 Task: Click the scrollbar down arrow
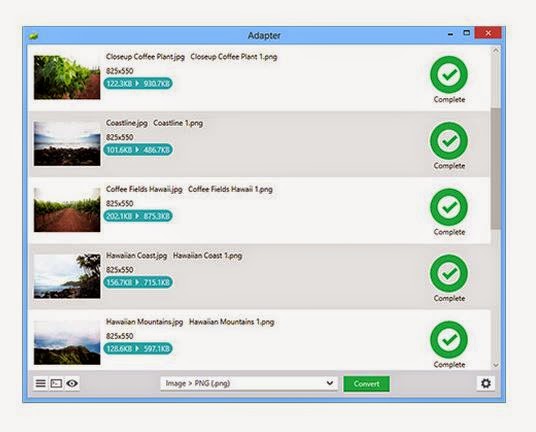pos(496,365)
